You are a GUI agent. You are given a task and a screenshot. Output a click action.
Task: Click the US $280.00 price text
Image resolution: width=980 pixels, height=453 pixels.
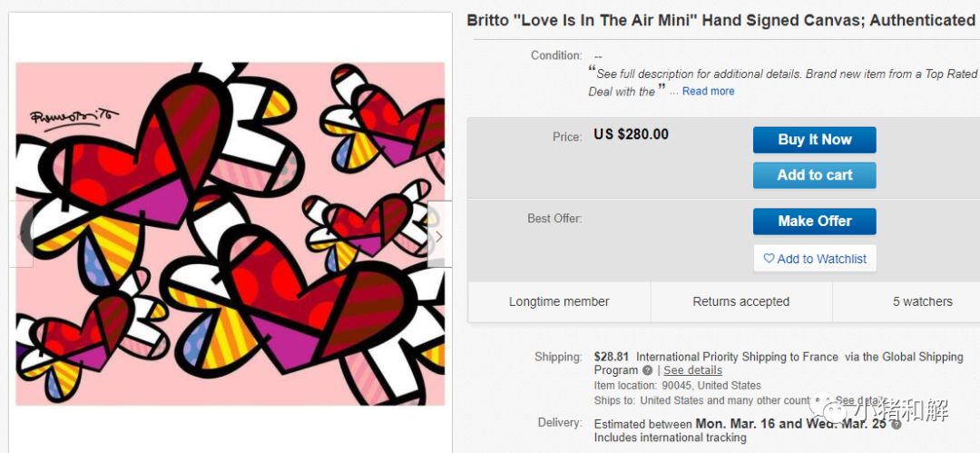click(631, 134)
